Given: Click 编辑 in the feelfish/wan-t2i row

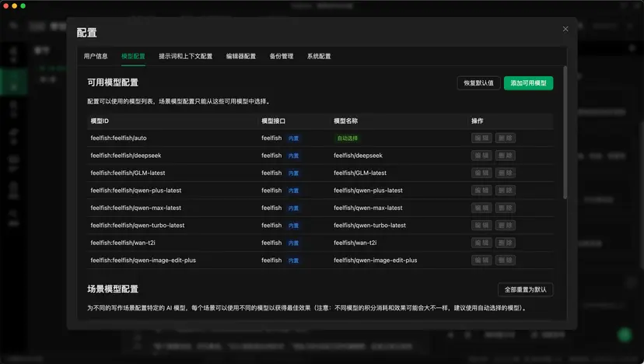Looking at the screenshot, I should coord(481,243).
